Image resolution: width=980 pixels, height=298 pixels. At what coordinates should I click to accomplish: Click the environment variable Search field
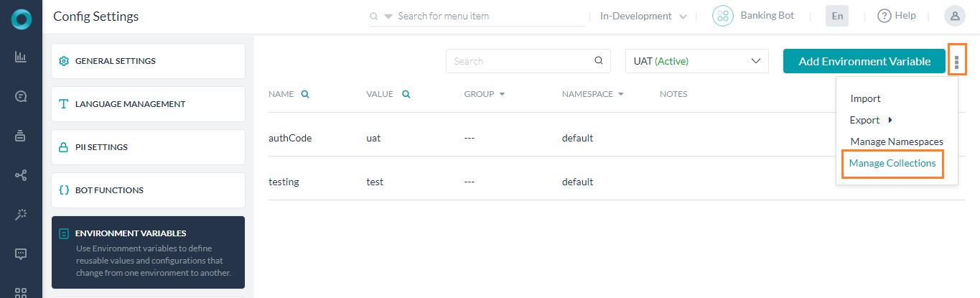point(521,61)
